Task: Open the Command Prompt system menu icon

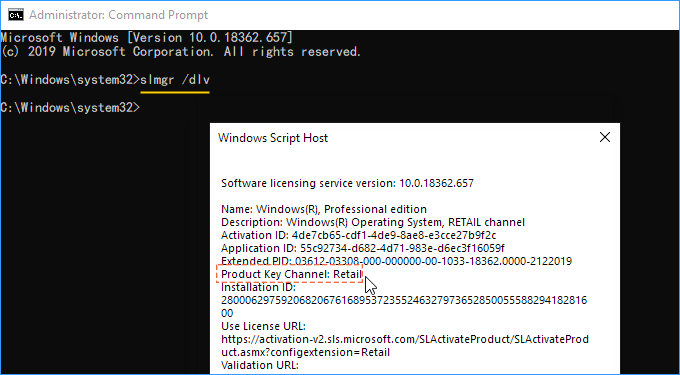Action: pos(16,16)
